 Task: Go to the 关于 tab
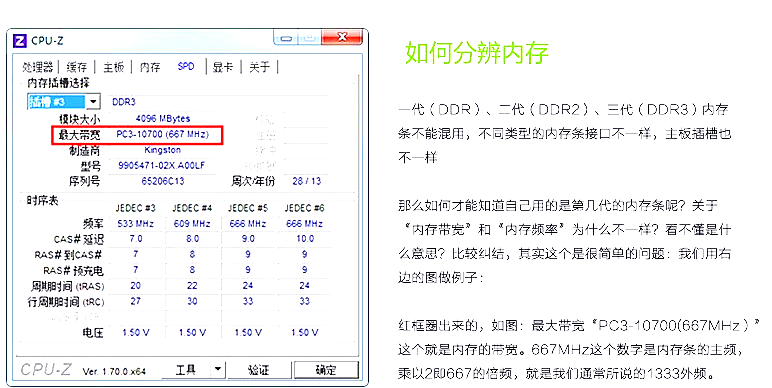tap(259, 67)
